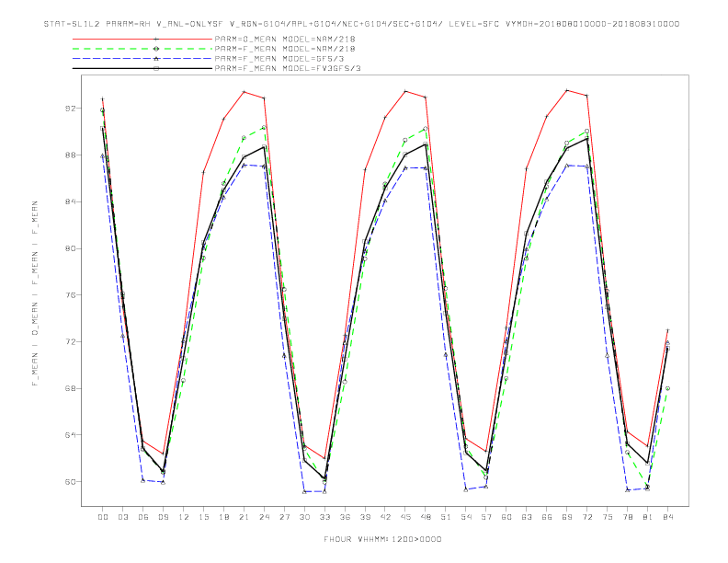The image size is (728, 563).
Task: Click forecast hour 84 on x-axis
Action: 668,517
